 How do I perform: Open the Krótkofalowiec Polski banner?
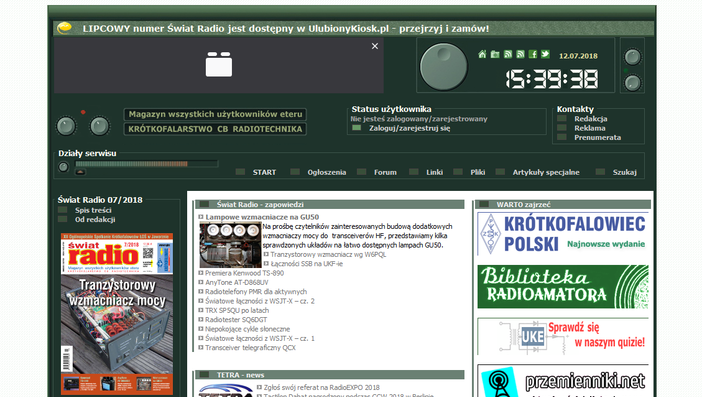(x=563, y=234)
